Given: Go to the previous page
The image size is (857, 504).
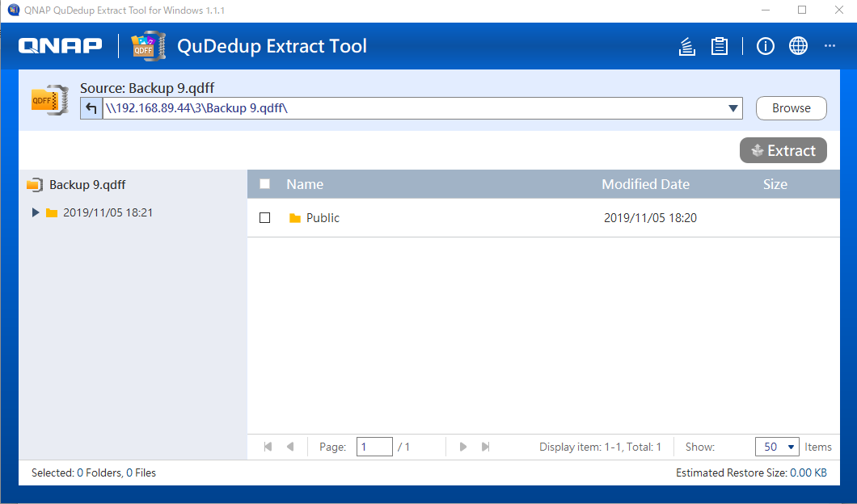Looking at the screenshot, I should point(290,447).
